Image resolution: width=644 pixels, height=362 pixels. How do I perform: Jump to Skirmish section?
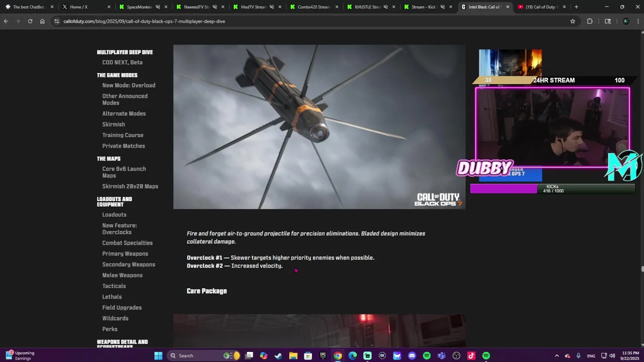tap(114, 124)
